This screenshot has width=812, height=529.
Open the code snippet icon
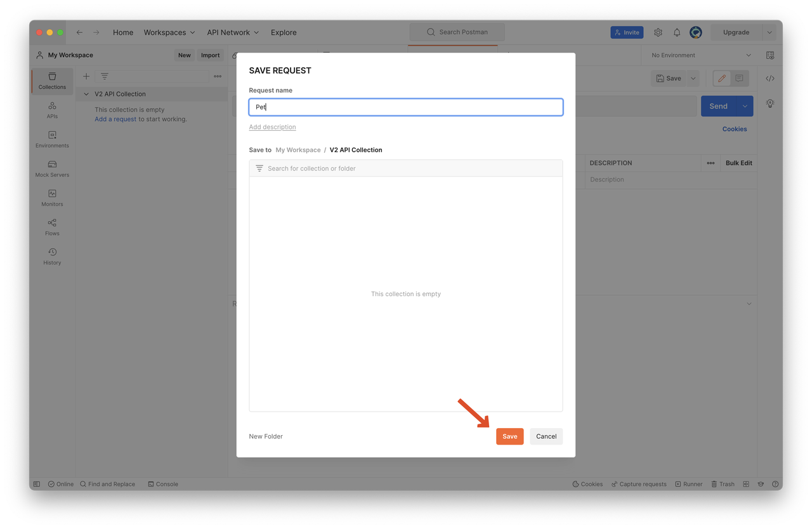click(x=770, y=79)
